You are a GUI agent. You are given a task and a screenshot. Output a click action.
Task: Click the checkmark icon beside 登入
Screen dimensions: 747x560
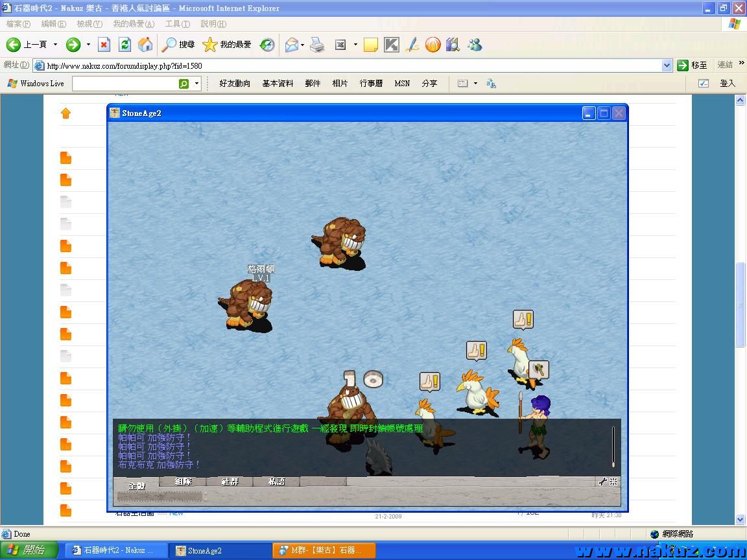pyautogui.click(x=703, y=84)
